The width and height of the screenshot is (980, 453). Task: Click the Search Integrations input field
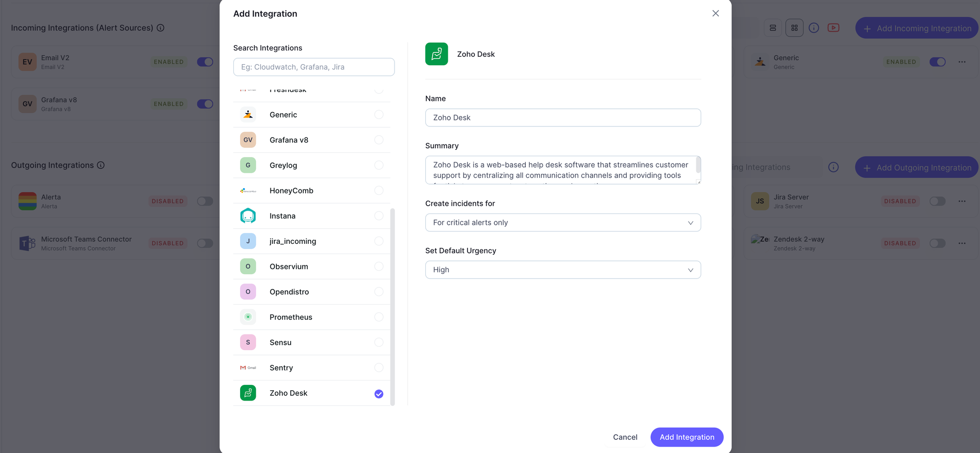(x=314, y=67)
